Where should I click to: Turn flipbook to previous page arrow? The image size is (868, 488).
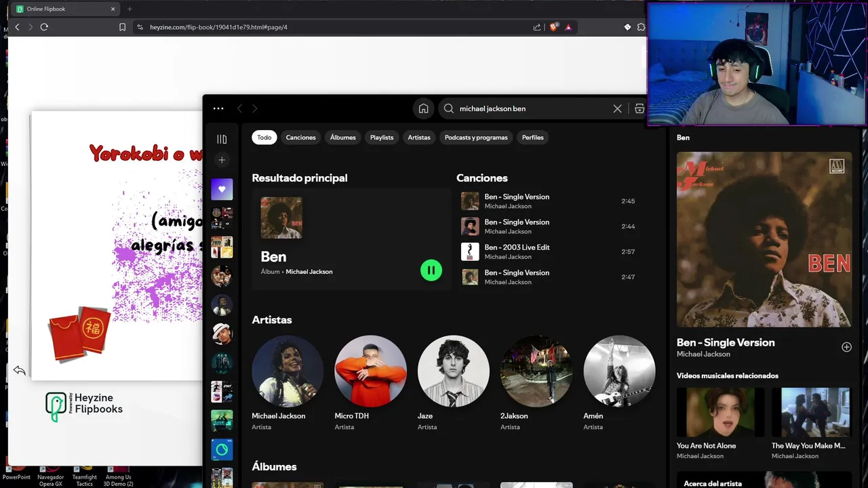coord(19,370)
